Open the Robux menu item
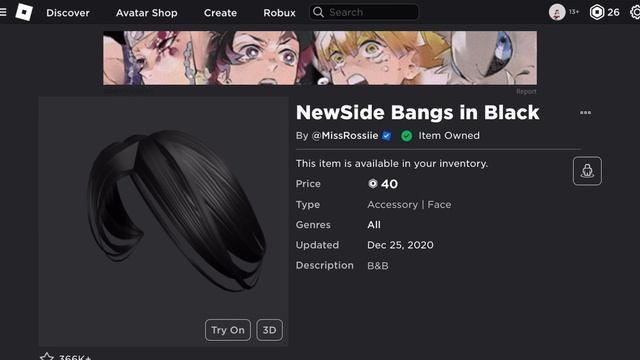The width and height of the screenshot is (640, 360). (279, 13)
